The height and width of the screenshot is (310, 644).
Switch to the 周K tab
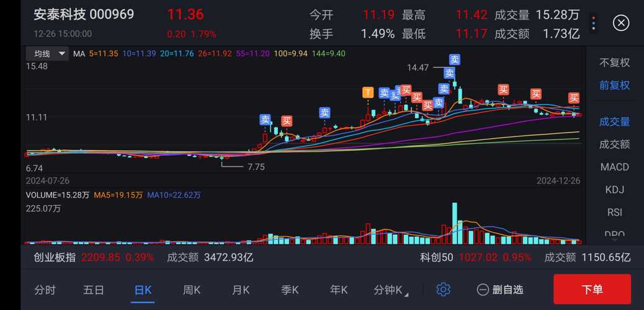[192, 290]
